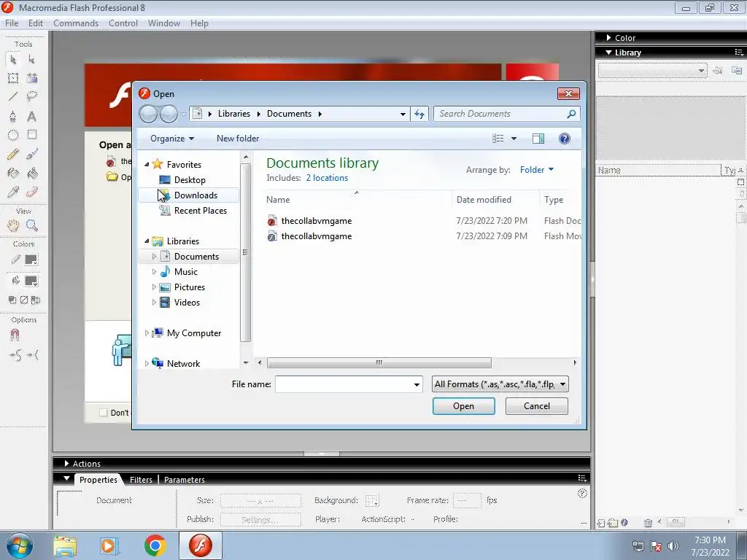Viewport: 747px width, 560px height.
Task: Open the empty Library document dropdown
Action: pos(652,71)
